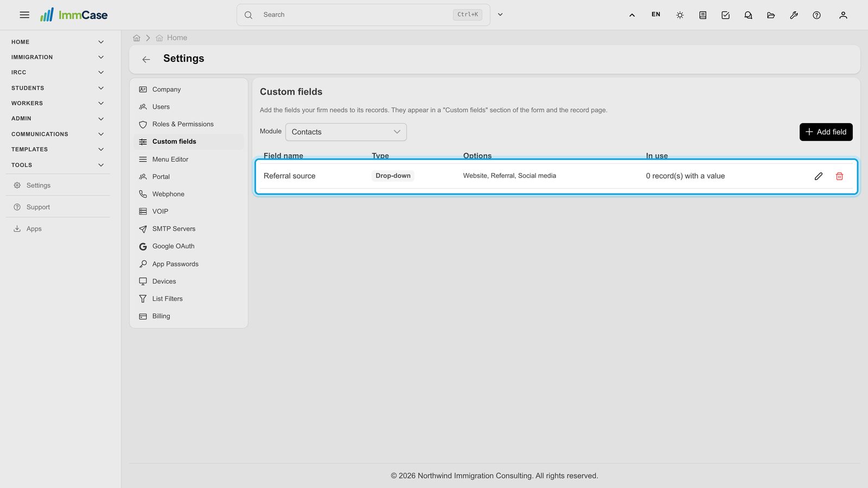Toggle the hamburger sidebar menu

[x=24, y=15]
